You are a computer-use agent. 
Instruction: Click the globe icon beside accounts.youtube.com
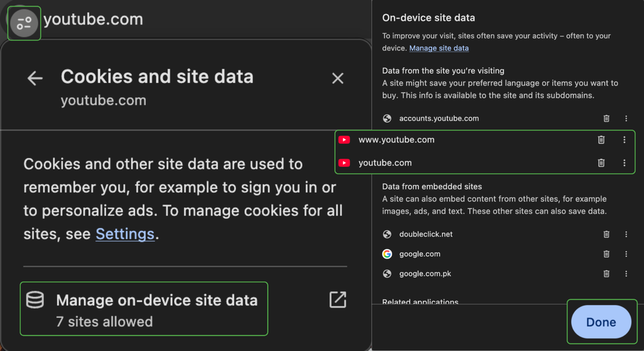tap(387, 118)
